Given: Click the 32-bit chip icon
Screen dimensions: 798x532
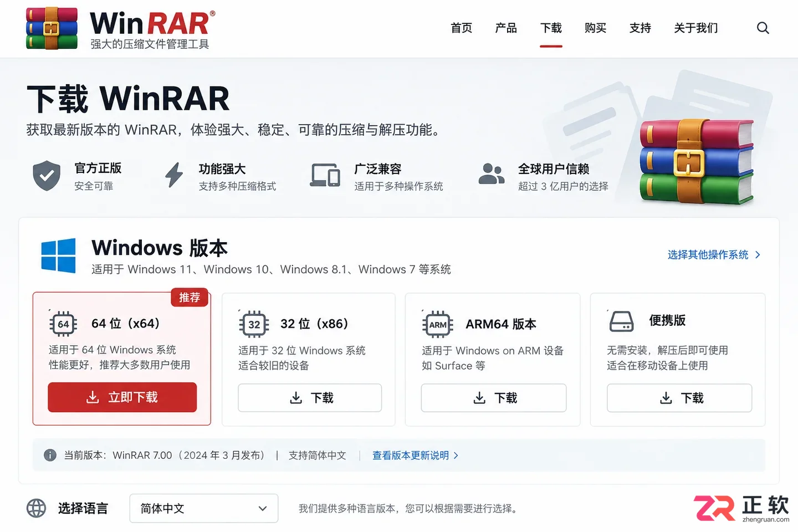Looking at the screenshot, I should tap(254, 324).
